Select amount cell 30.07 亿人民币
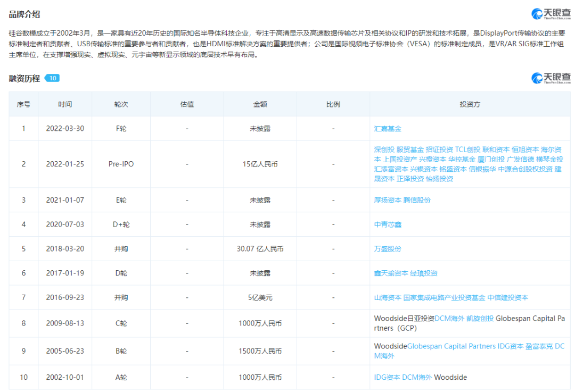Screen dimensions: 575x392 pyautogui.click(x=260, y=249)
